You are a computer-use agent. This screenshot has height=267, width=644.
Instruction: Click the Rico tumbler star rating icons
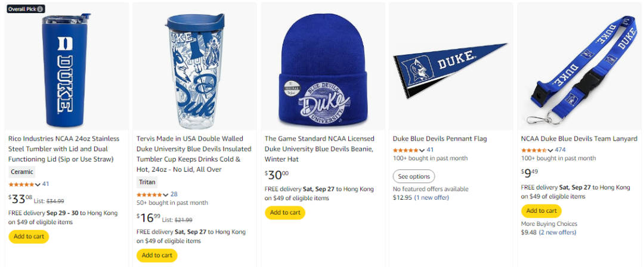click(22, 184)
